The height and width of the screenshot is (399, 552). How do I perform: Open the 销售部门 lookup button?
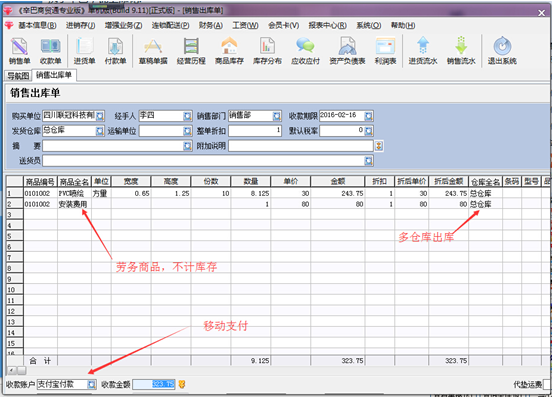(277, 116)
